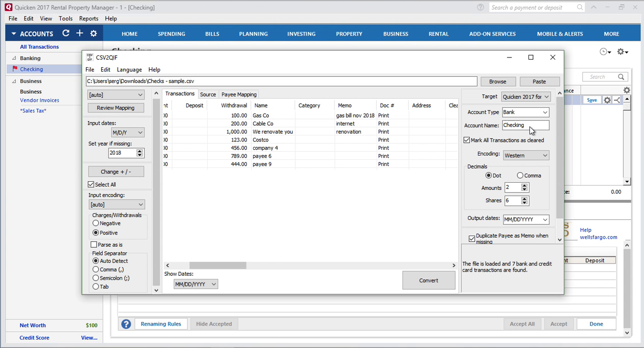
Task: Toggle Select All checkbox
Action: 91,184
